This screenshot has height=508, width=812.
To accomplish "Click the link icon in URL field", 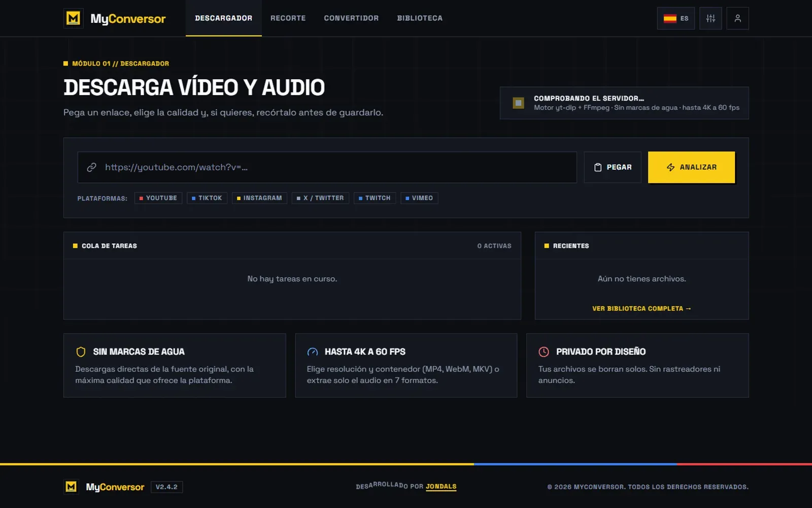I will tap(91, 167).
